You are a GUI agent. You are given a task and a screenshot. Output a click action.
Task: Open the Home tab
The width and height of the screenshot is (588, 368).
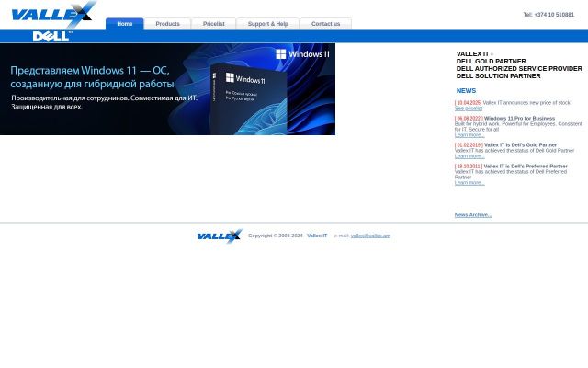(125, 24)
